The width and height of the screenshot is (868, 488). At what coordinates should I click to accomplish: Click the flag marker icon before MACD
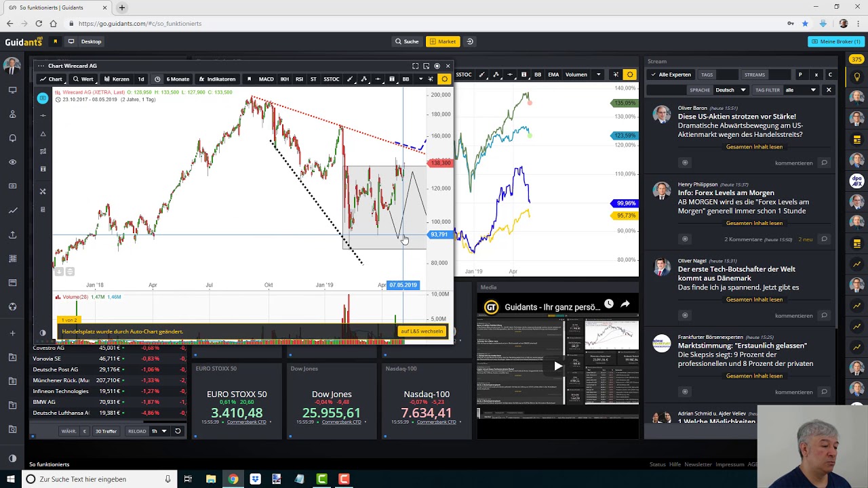click(249, 79)
